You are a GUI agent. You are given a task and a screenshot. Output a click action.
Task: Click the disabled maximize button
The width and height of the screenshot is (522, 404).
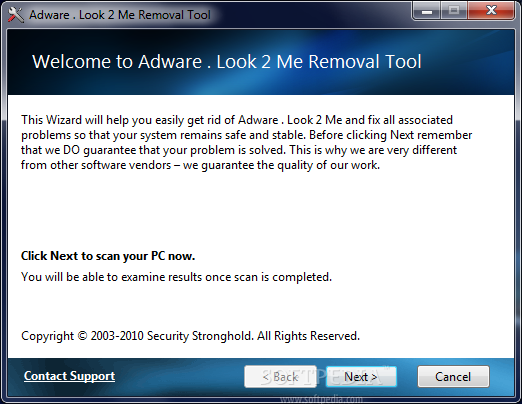point(454,11)
